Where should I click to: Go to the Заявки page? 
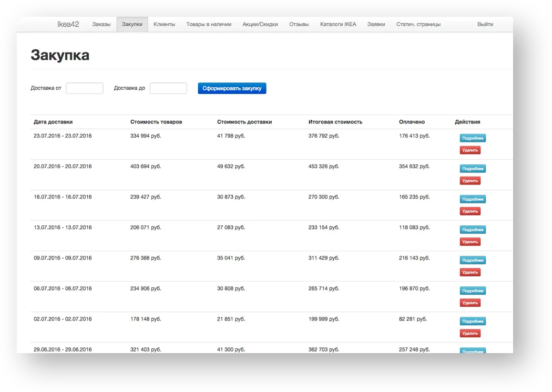[x=376, y=24]
